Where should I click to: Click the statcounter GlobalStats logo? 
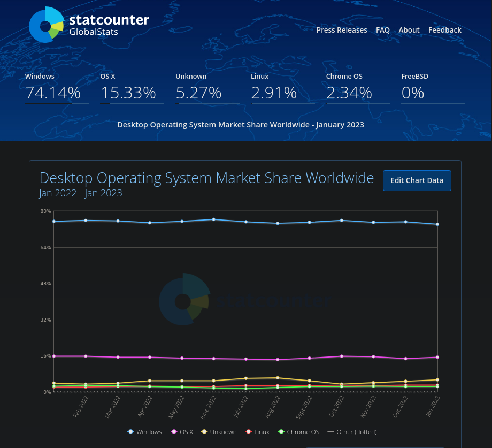pos(89,25)
